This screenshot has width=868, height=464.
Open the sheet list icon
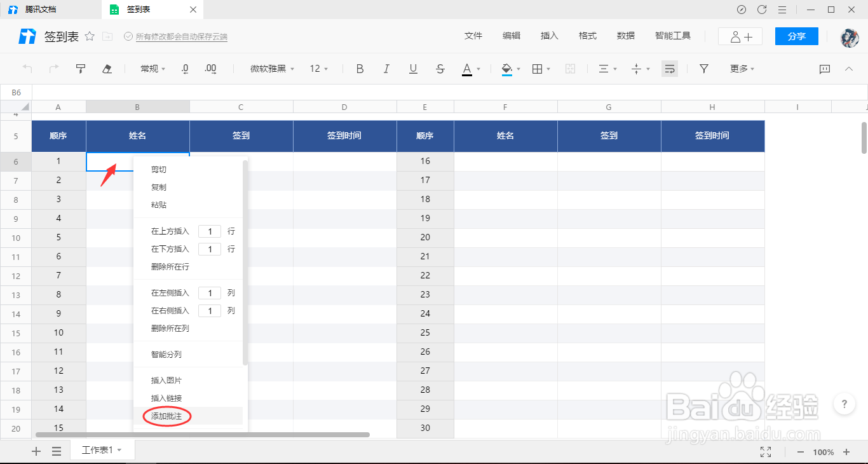[57, 451]
